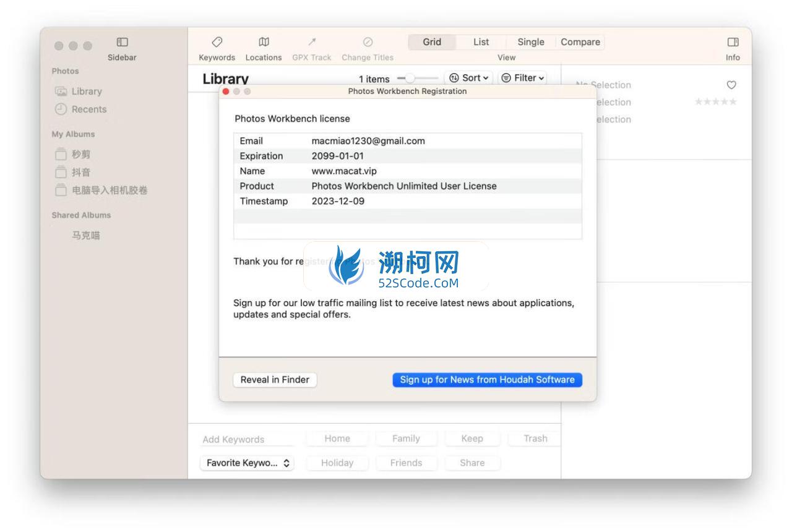The width and height of the screenshot is (792, 532).
Task: Click the Library icon in sidebar
Action: pyautogui.click(x=61, y=92)
